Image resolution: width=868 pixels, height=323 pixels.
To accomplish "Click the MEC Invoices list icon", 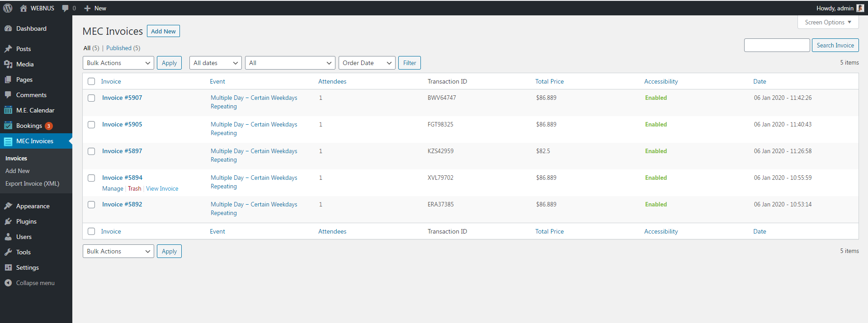I will (x=8, y=141).
